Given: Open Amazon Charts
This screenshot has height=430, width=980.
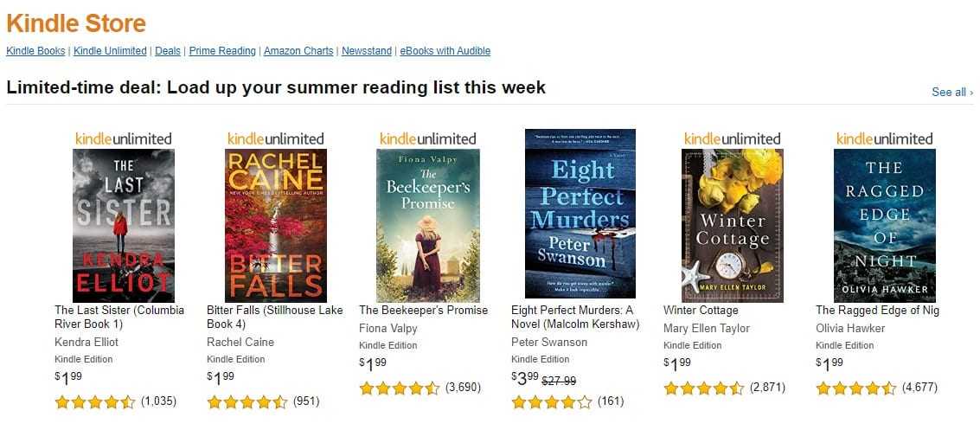Looking at the screenshot, I should (298, 51).
